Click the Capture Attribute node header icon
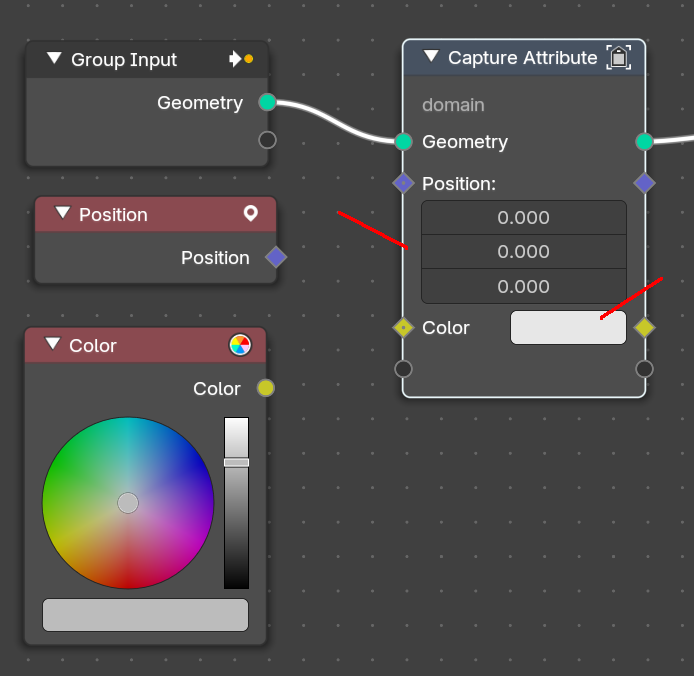 point(619,58)
